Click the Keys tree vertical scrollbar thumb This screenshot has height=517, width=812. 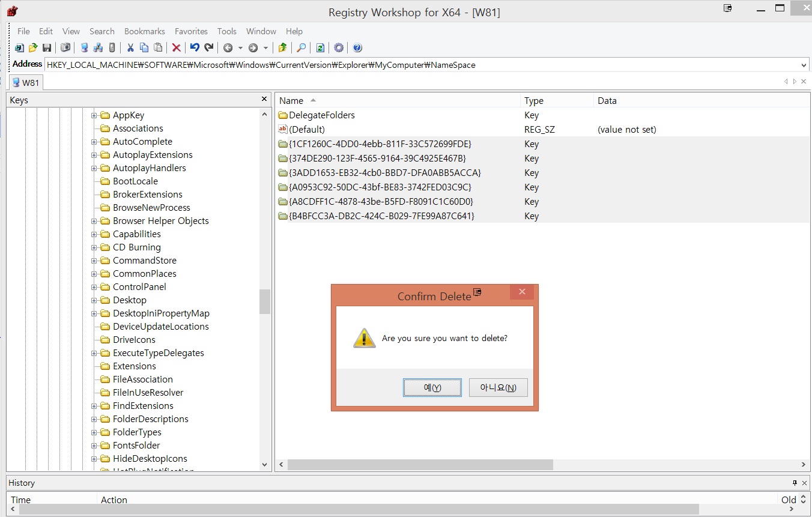click(x=265, y=301)
